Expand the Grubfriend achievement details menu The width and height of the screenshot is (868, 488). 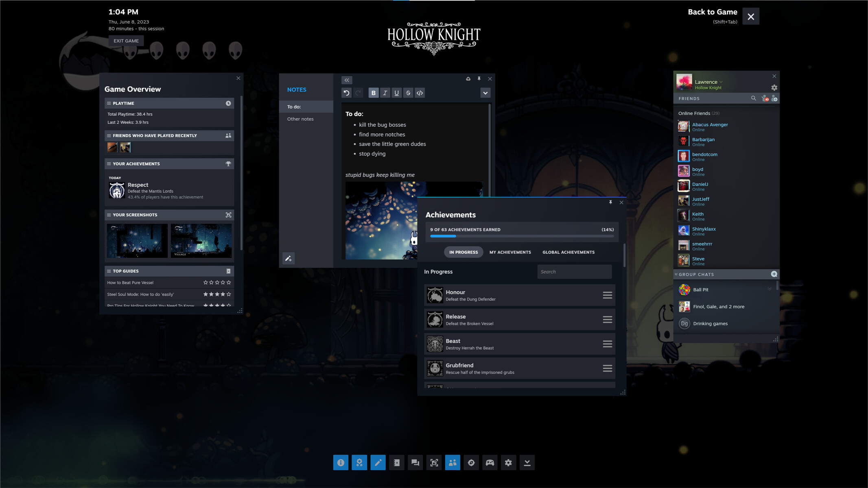pyautogui.click(x=608, y=368)
